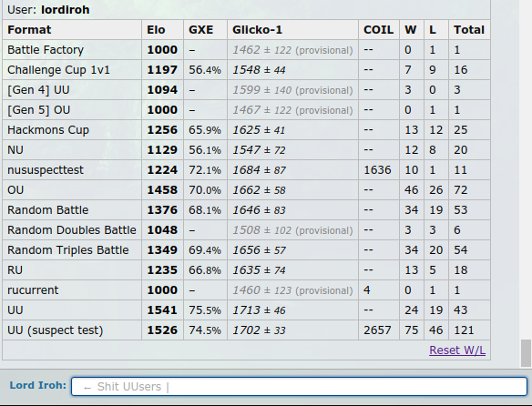Viewport: 532px width, 406px height.
Task: Click the Lord Iroh username label
Action: (37, 385)
